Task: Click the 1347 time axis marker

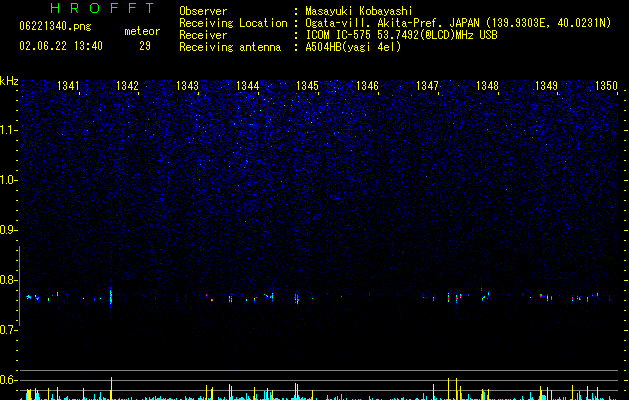Action: pos(427,85)
